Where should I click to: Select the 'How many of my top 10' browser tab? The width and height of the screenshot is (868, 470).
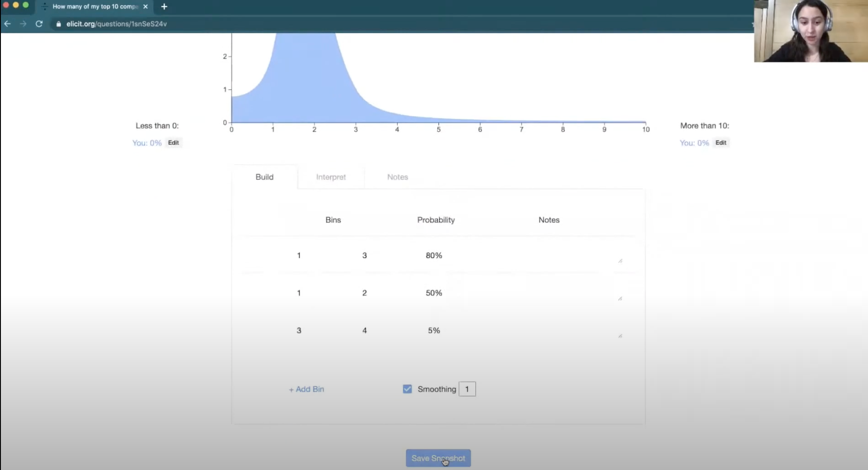point(95,6)
